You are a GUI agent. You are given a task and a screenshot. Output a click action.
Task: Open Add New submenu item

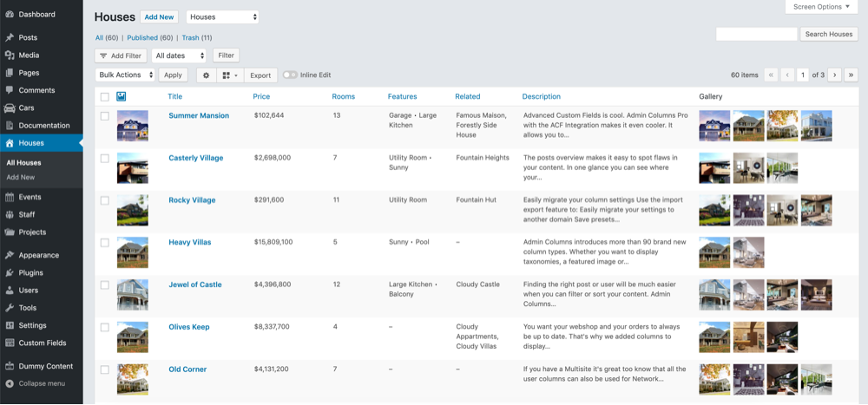click(21, 178)
